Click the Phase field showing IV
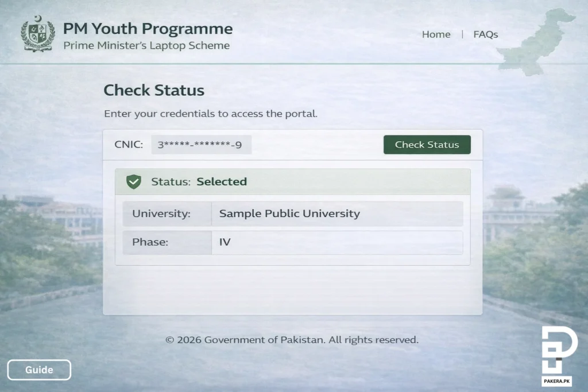588x392 pixels. [338, 242]
